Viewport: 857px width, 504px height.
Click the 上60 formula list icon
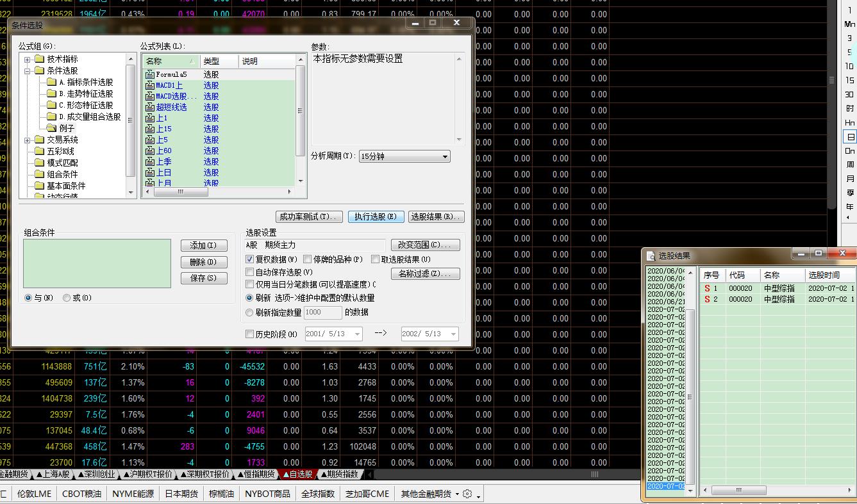pyautogui.click(x=150, y=150)
